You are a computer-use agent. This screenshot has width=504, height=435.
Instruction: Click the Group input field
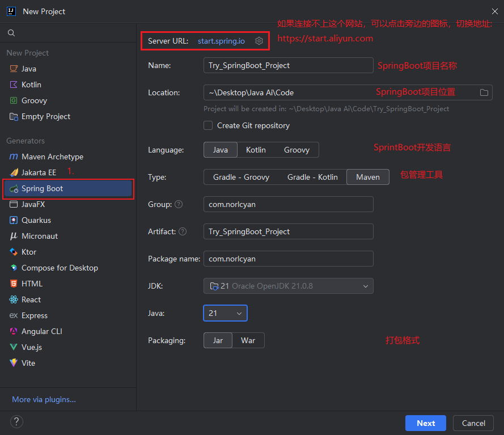[x=289, y=204]
